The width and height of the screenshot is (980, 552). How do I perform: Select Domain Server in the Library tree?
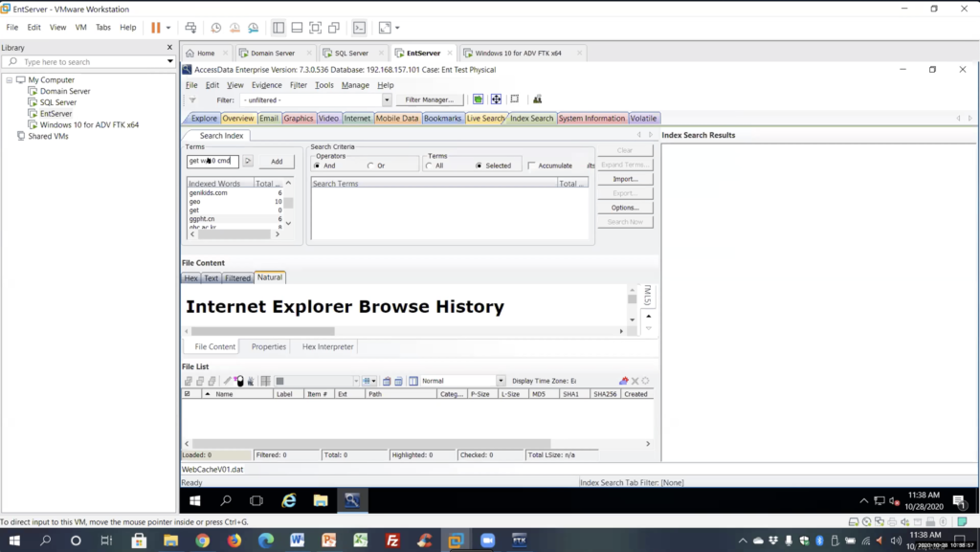[65, 91]
